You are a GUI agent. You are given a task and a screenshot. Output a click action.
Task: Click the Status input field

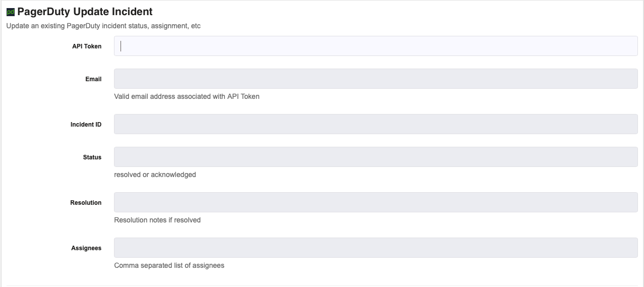[x=376, y=157]
